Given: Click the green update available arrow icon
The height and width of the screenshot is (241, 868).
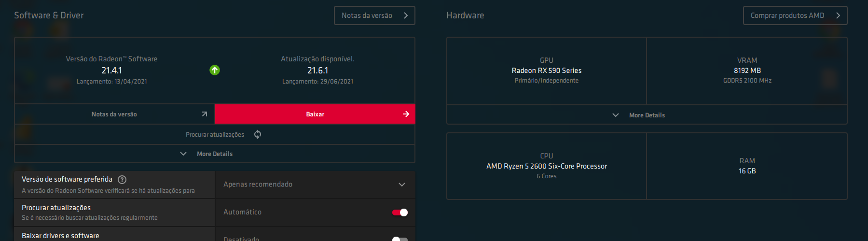Looking at the screenshot, I should pos(215,70).
